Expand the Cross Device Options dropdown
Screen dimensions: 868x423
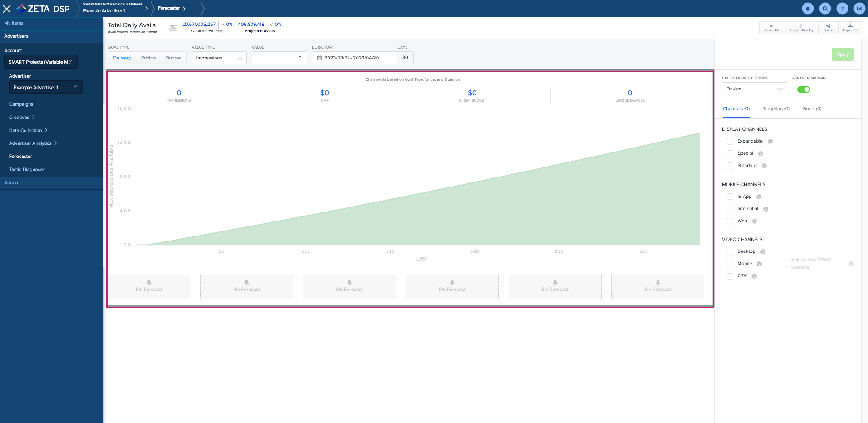click(754, 89)
